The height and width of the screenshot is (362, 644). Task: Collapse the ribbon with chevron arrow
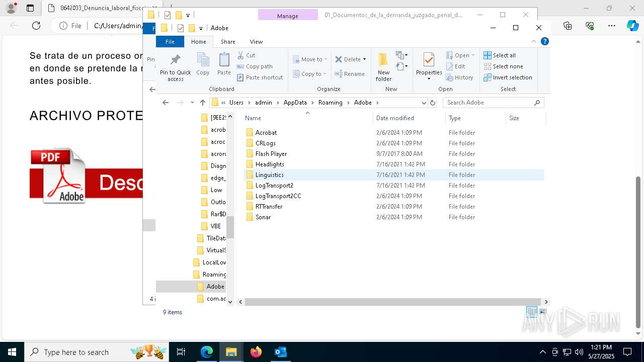pos(534,41)
